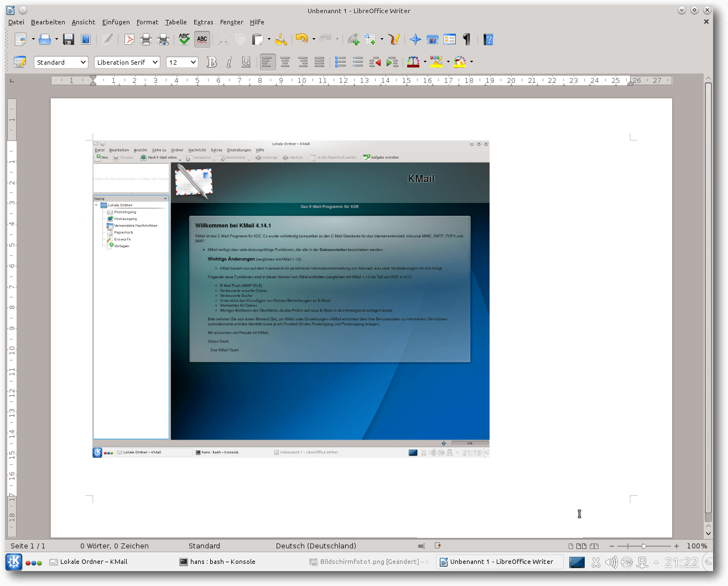Toggle the bullet list
The image size is (728, 586).
pos(358,62)
